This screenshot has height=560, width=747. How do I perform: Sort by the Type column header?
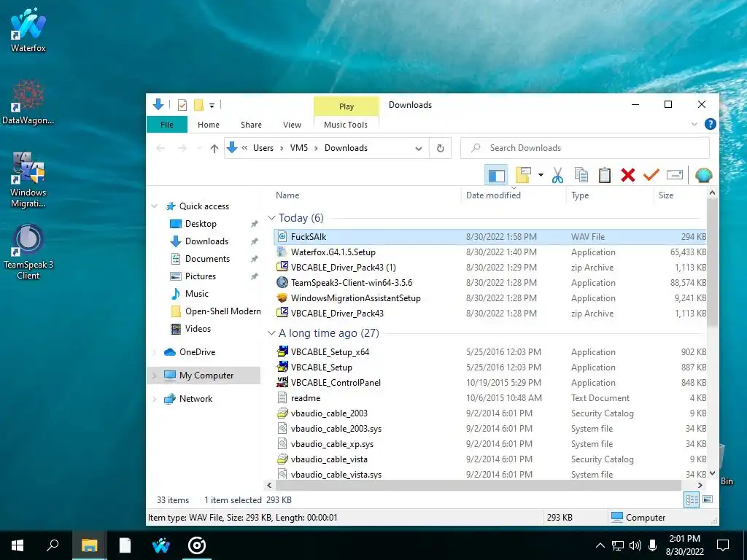(x=580, y=195)
